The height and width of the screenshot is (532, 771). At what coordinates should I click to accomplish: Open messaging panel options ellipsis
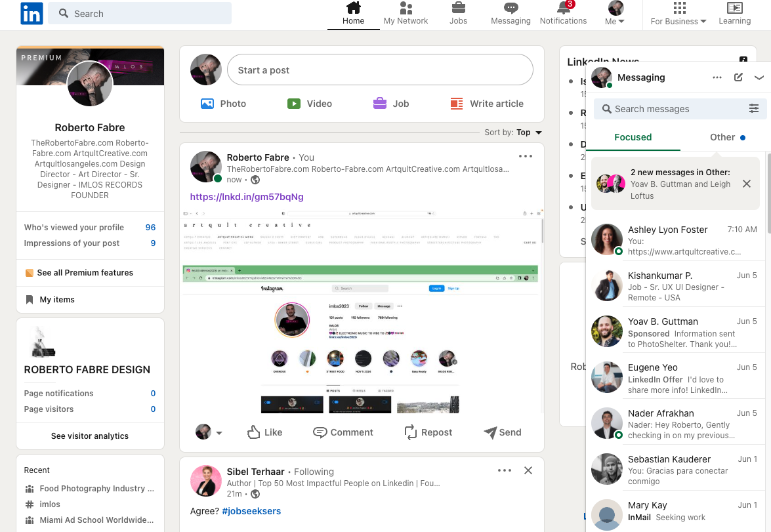pyautogui.click(x=717, y=77)
